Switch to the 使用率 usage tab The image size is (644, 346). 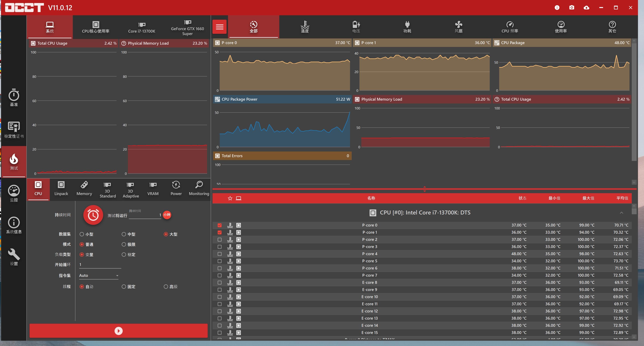pos(561,27)
